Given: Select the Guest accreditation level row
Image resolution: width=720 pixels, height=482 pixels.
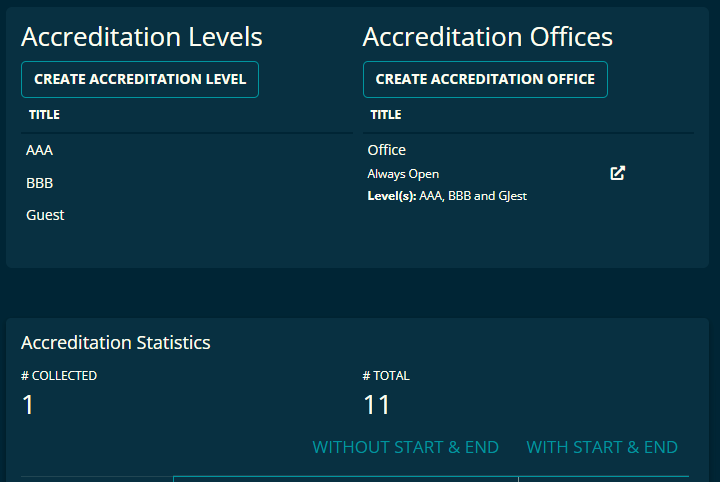Looking at the screenshot, I should pyautogui.click(x=187, y=215).
